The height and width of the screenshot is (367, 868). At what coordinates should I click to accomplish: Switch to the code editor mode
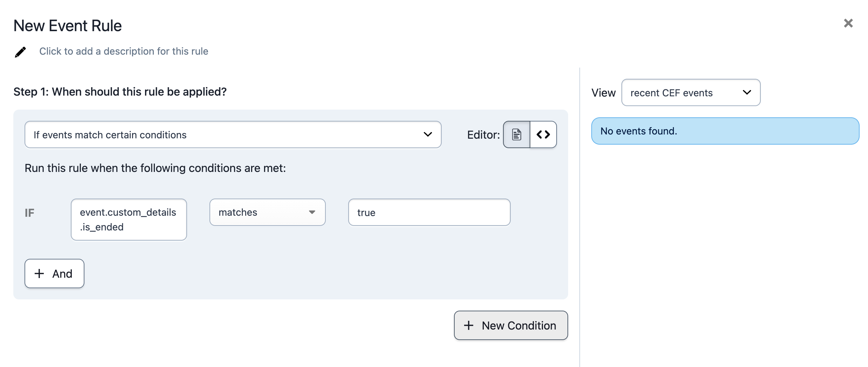[x=543, y=135]
